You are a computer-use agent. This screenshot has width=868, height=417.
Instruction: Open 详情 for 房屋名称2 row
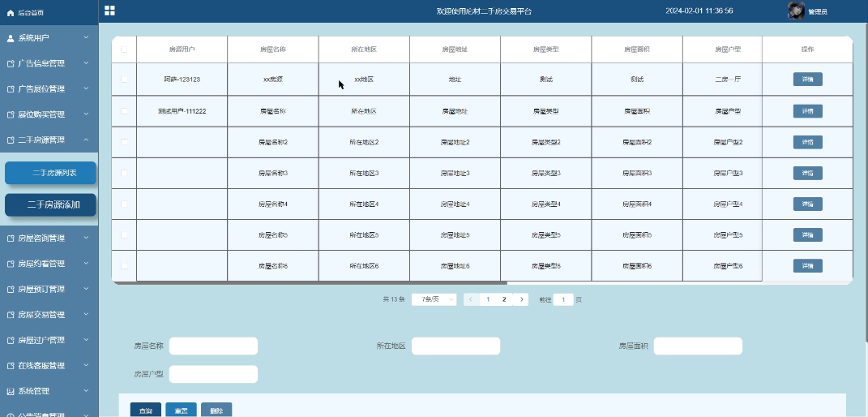pyautogui.click(x=808, y=142)
